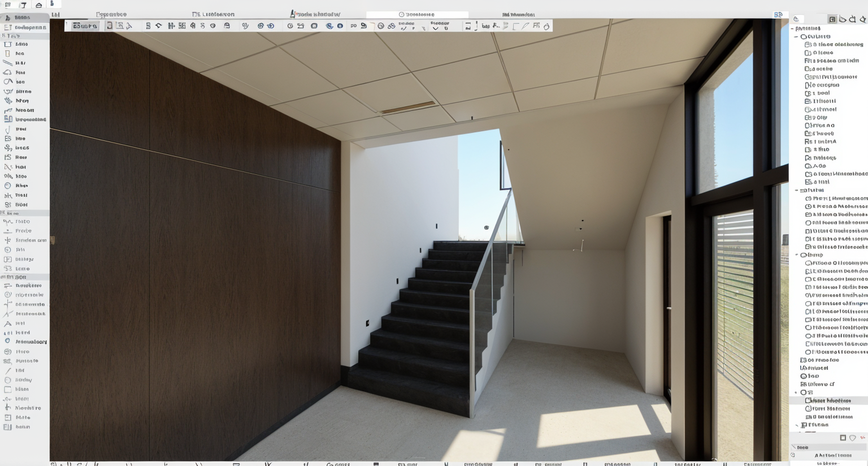Click the red icon in navigator footer

[863, 438]
